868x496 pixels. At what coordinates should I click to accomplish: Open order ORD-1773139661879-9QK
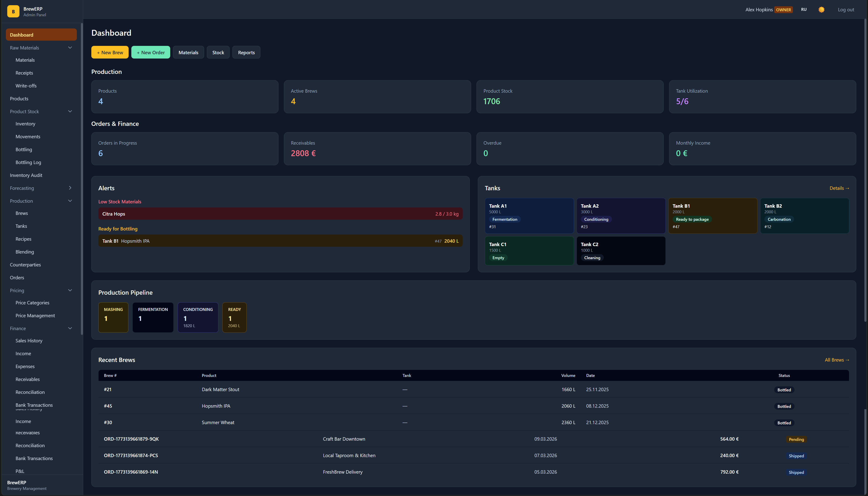click(x=474, y=439)
